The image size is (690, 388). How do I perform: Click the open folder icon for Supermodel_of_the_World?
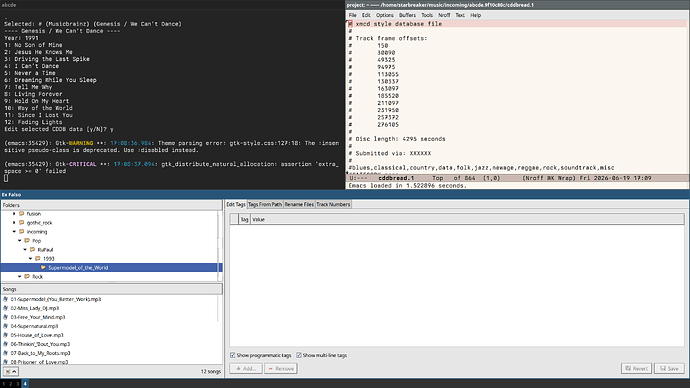coord(43,267)
